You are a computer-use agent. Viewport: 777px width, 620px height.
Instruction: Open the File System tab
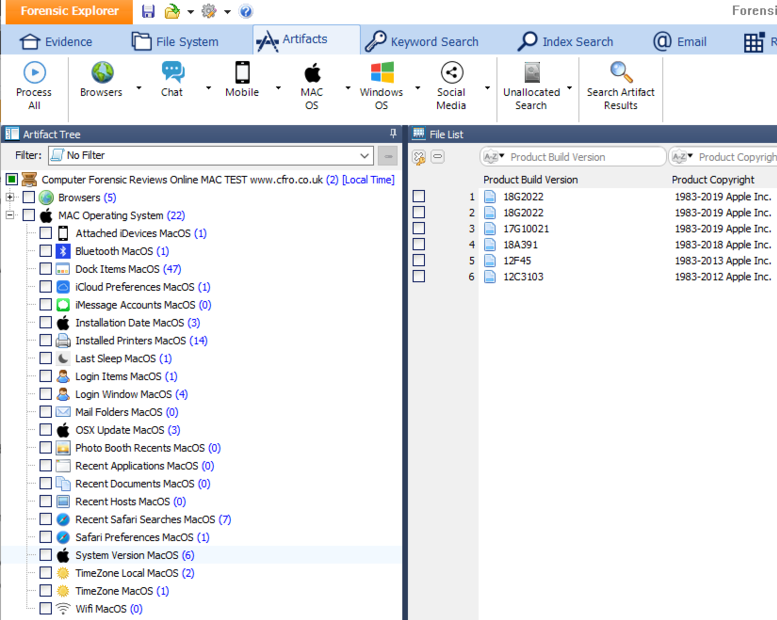(175, 42)
